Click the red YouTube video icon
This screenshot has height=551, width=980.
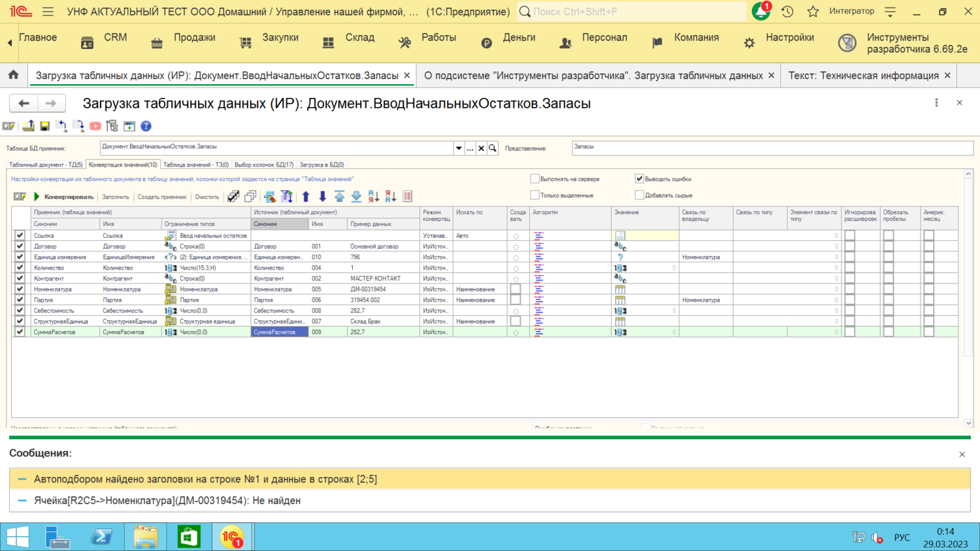pyautogui.click(x=95, y=126)
